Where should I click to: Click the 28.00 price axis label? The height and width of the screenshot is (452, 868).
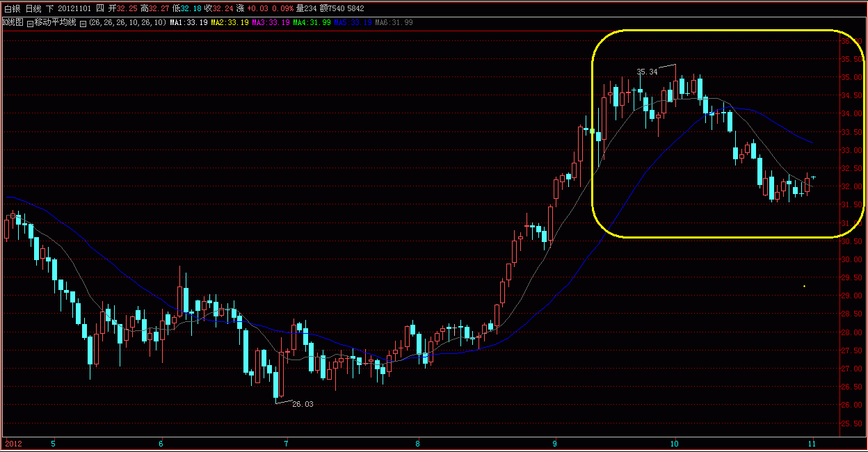[851, 332]
